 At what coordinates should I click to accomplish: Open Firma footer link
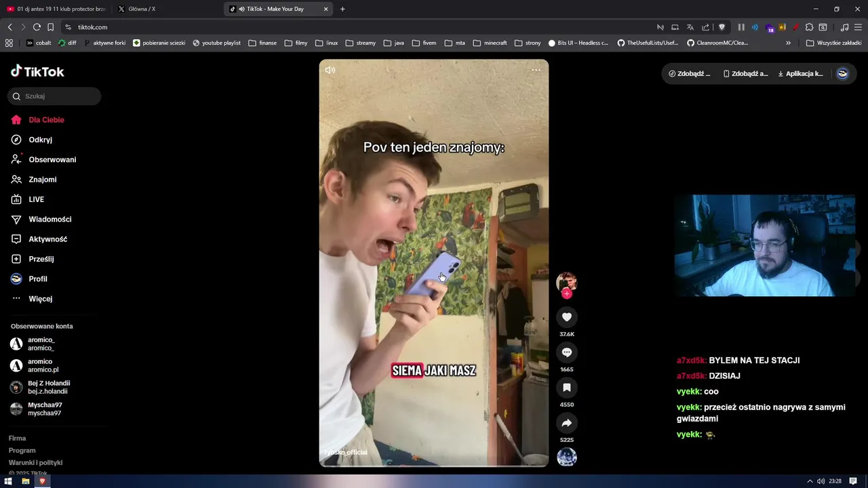coord(17,439)
